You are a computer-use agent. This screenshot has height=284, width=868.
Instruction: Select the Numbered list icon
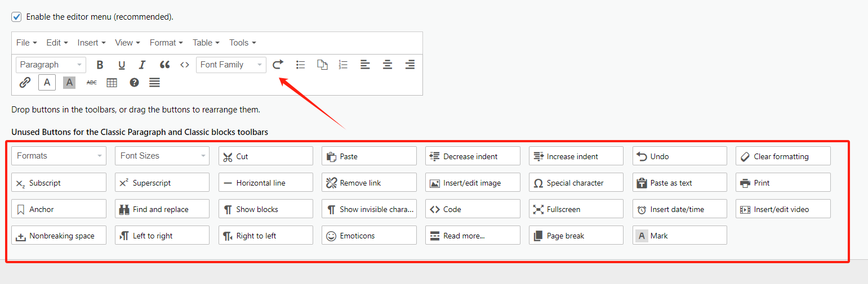coord(344,65)
